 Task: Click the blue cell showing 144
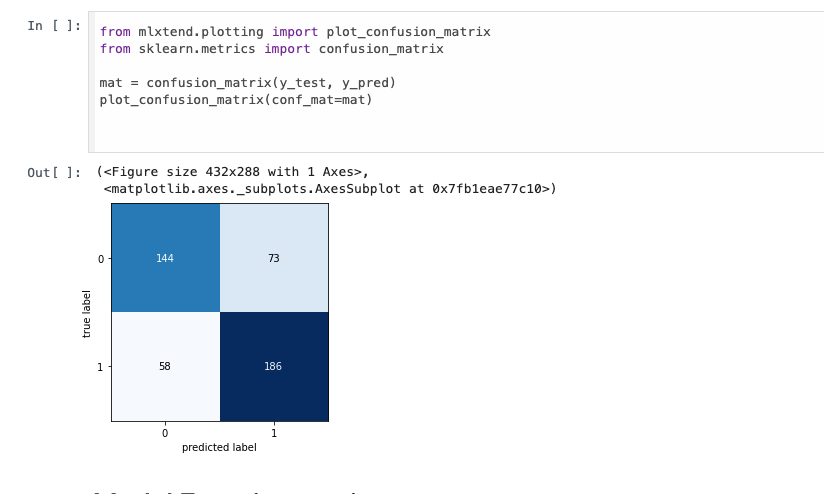pyautogui.click(x=166, y=258)
